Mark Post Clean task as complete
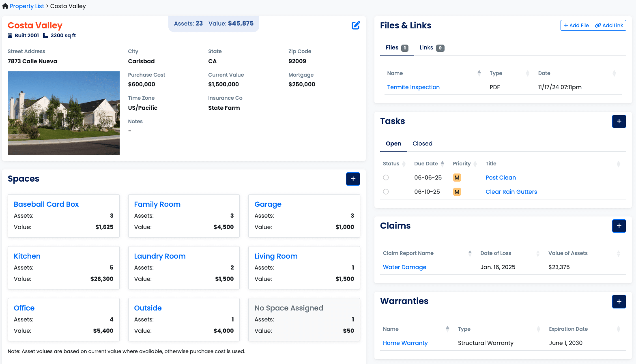The height and width of the screenshot is (364, 636). click(x=386, y=178)
